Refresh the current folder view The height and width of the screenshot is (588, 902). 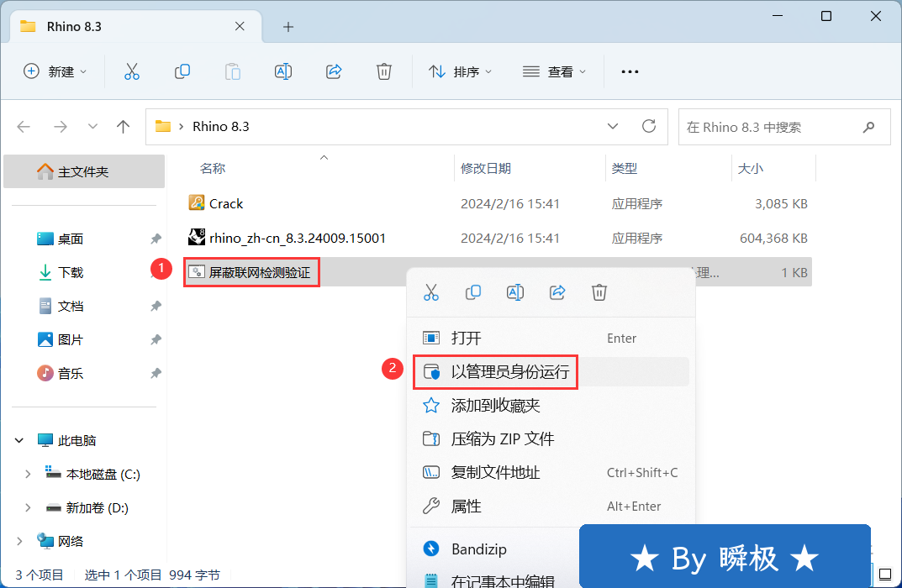click(x=649, y=126)
